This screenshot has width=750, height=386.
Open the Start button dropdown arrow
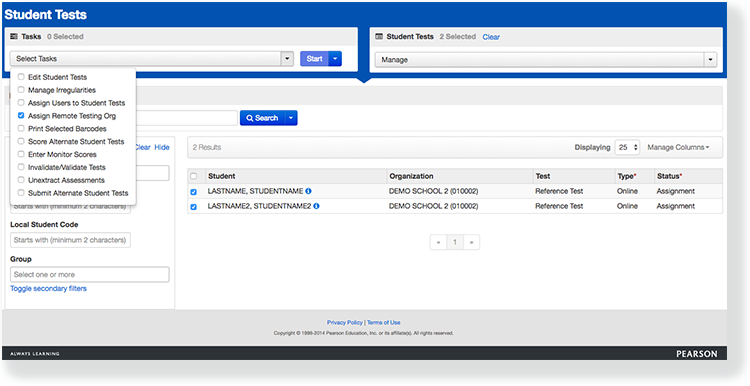point(335,59)
